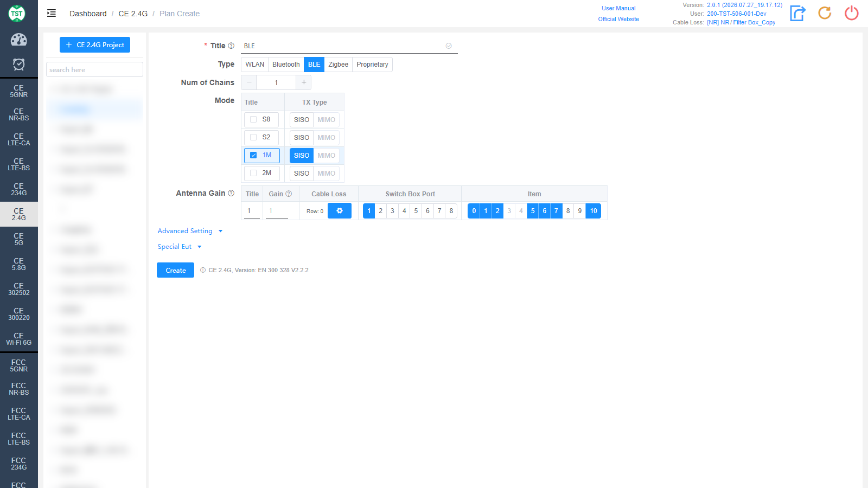The height and width of the screenshot is (488, 868).
Task: Click the alarm clock check icon
Action: pos(19,65)
